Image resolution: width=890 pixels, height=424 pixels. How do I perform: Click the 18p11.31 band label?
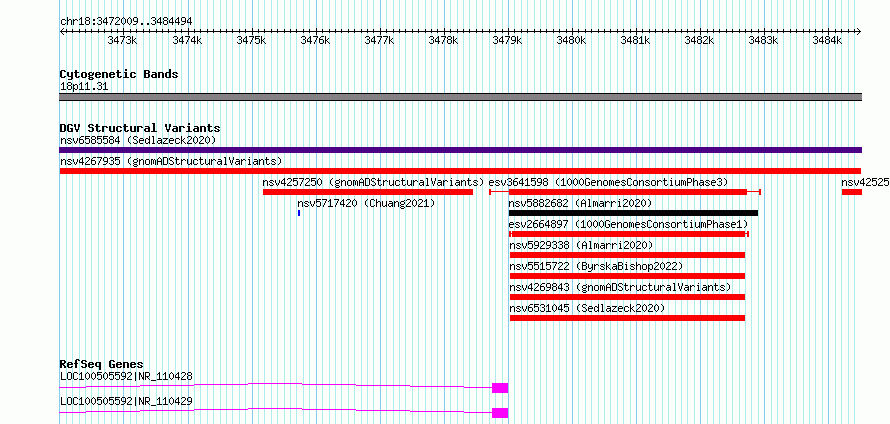[84, 87]
